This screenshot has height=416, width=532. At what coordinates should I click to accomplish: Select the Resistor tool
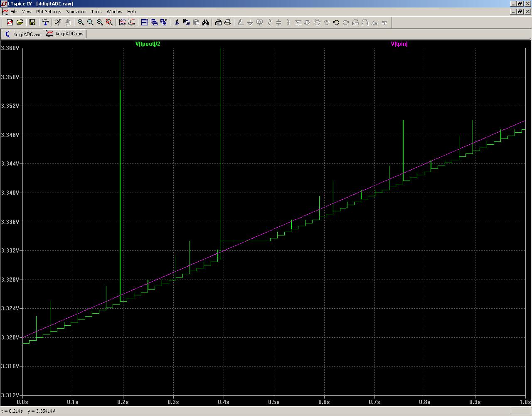(x=269, y=22)
